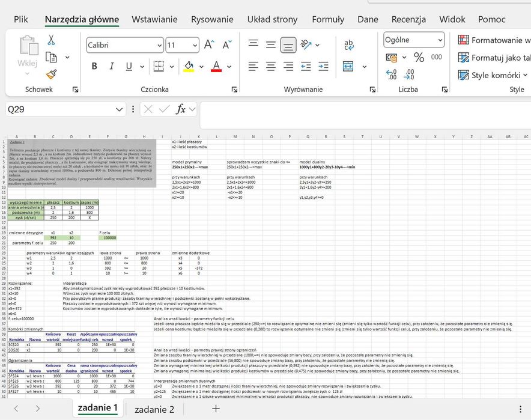Align cell content to middle
531x420 pixels.
(270, 44)
